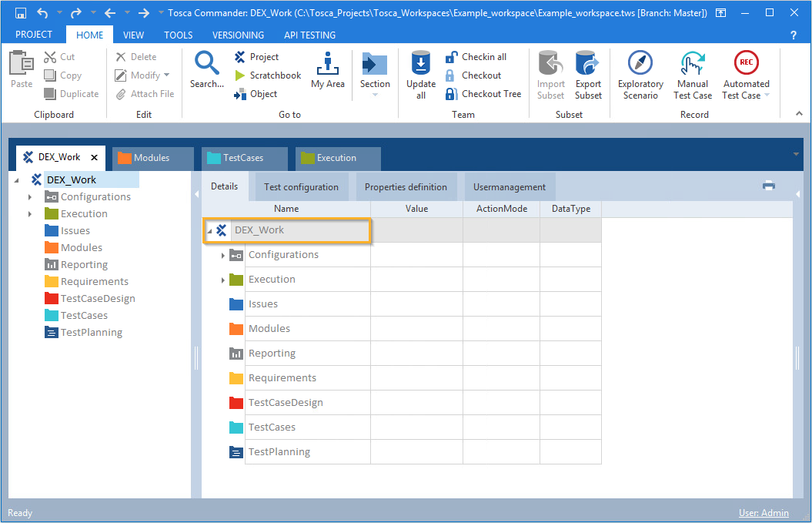The width and height of the screenshot is (812, 523).
Task: Select TestCaseDesign folder in left tree
Action: coord(98,299)
